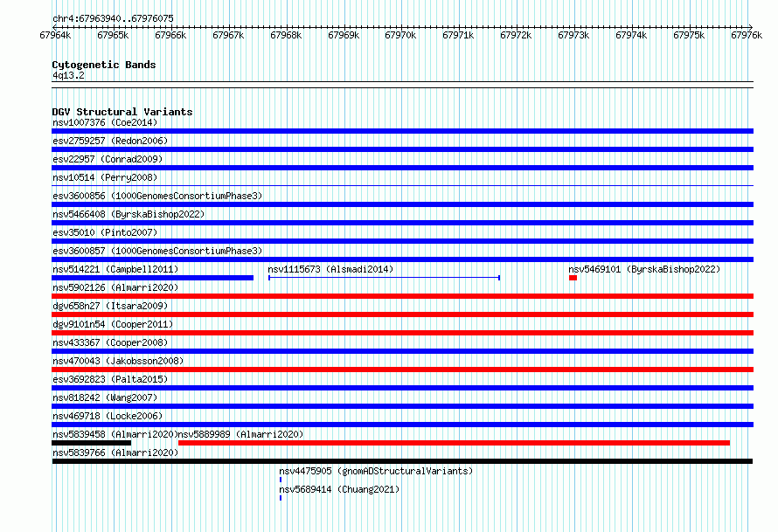The height and width of the screenshot is (532, 778).
Task: Open the nsv1115673 (Alsmadi2014) variant label
Action: [x=330, y=269]
